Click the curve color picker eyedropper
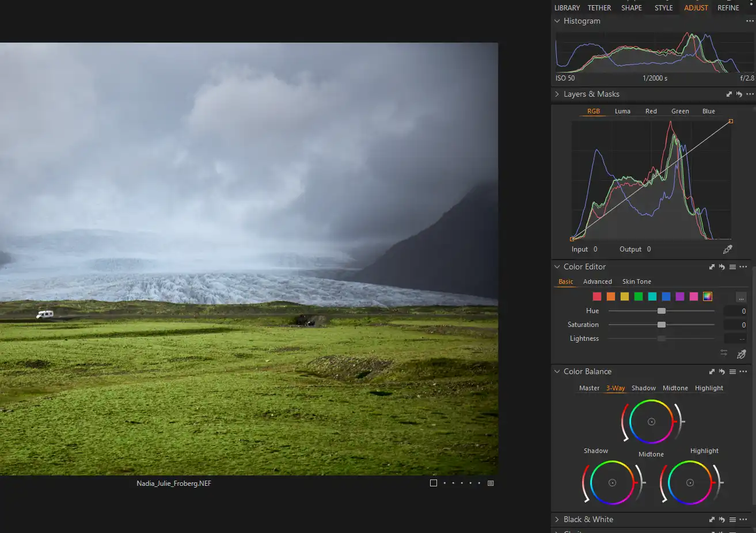This screenshot has width=756, height=533. pos(728,249)
